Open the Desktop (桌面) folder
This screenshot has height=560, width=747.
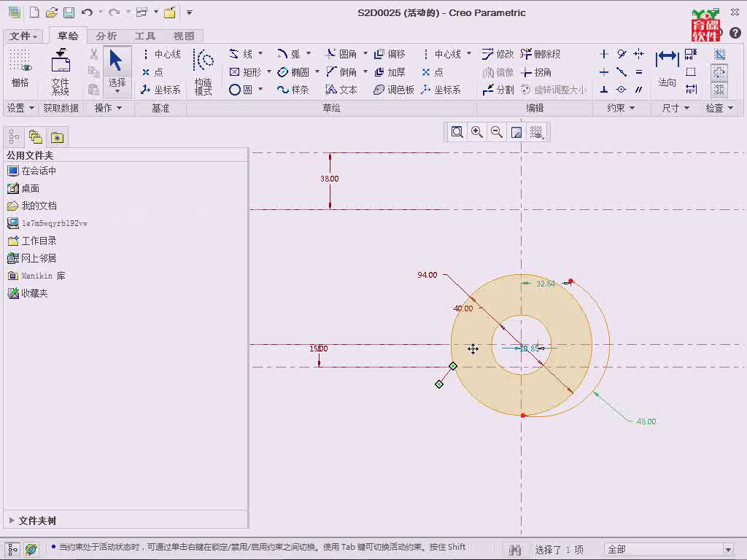point(23,189)
